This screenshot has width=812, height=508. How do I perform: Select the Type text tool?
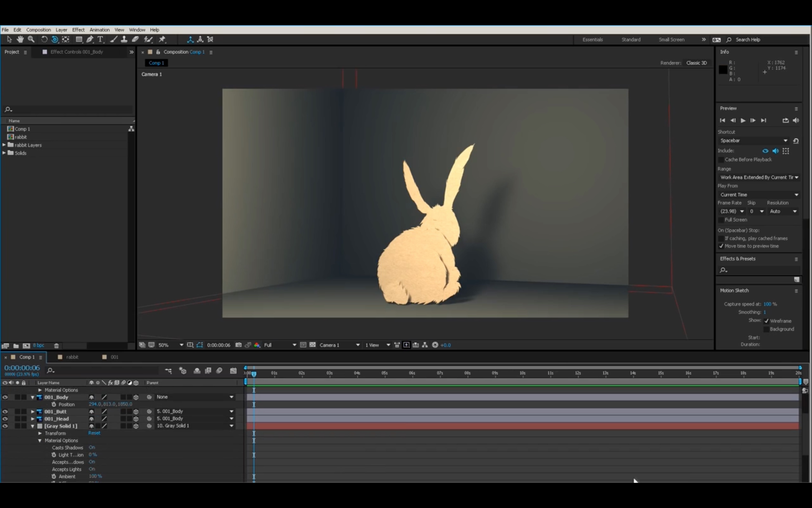coord(100,39)
